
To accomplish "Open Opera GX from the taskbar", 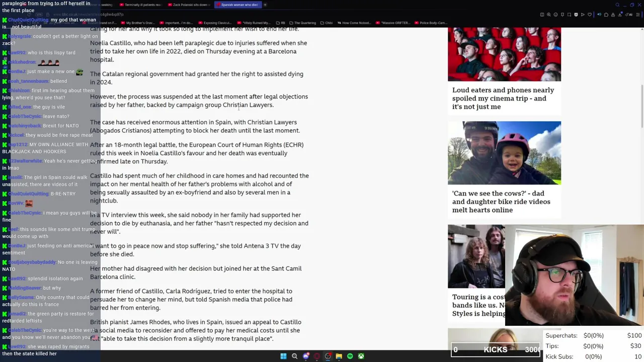I will [x=316, y=356].
